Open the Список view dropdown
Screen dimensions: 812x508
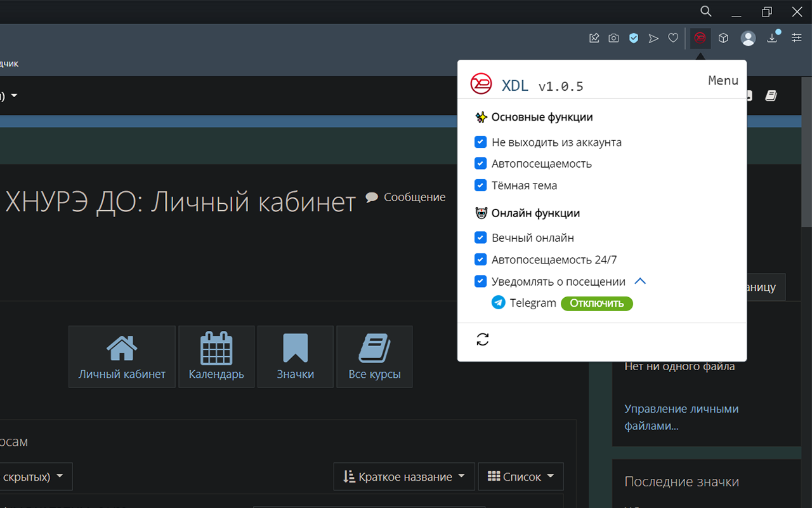click(521, 476)
